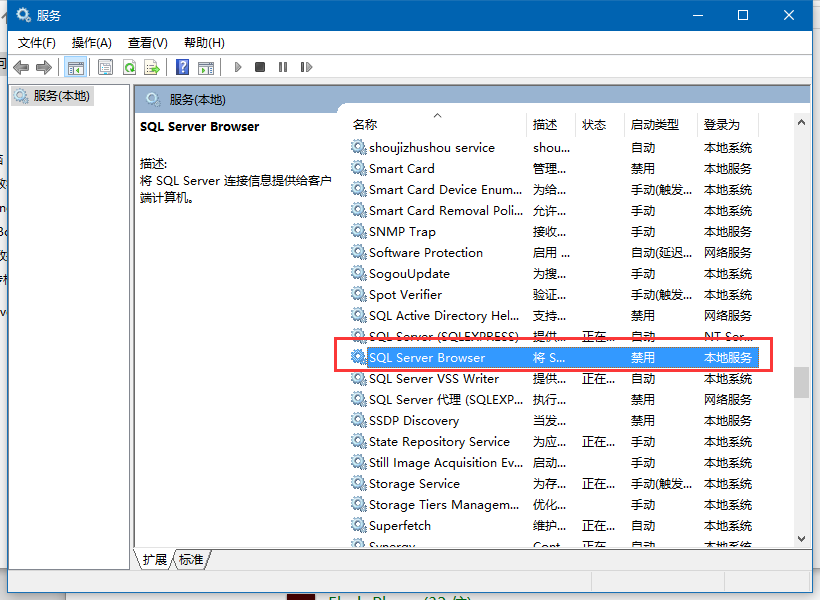Select Smart Card Removal Poli... service
The width and height of the screenshot is (820, 600).
tap(554, 211)
